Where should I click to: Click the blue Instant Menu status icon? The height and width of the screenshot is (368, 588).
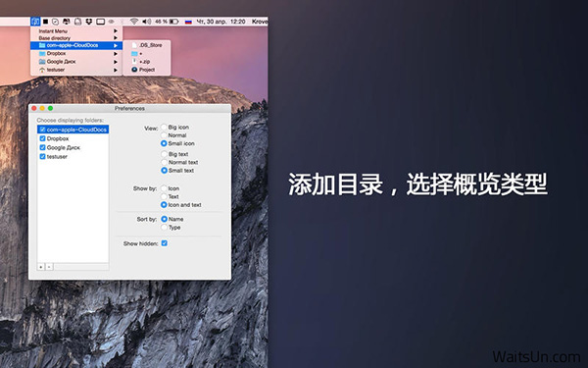point(35,22)
